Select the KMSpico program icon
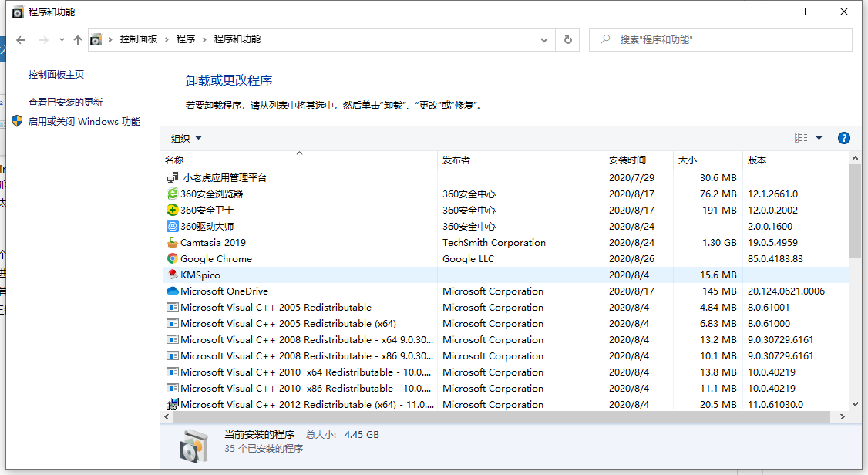 [173, 275]
